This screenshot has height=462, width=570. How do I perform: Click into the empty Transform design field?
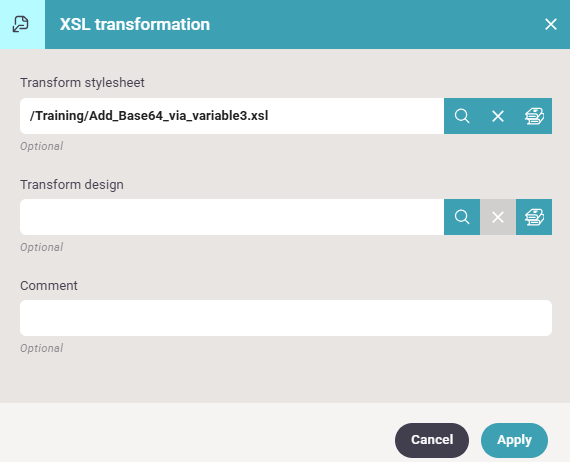click(232, 217)
